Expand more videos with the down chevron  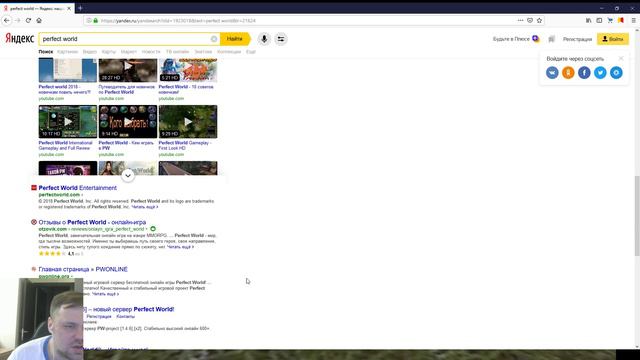(x=128, y=176)
